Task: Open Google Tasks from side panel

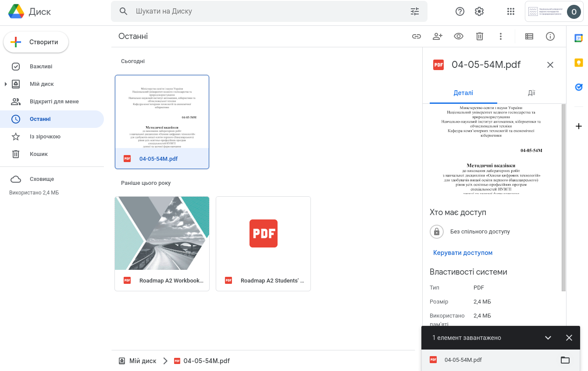Action: (x=578, y=87)
